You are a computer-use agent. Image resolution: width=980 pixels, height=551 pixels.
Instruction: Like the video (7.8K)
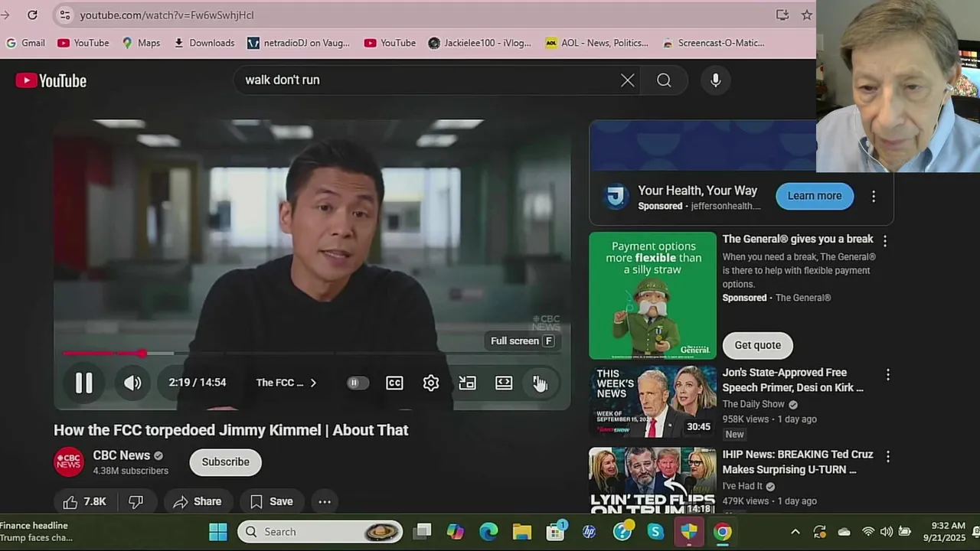[85, 502]
